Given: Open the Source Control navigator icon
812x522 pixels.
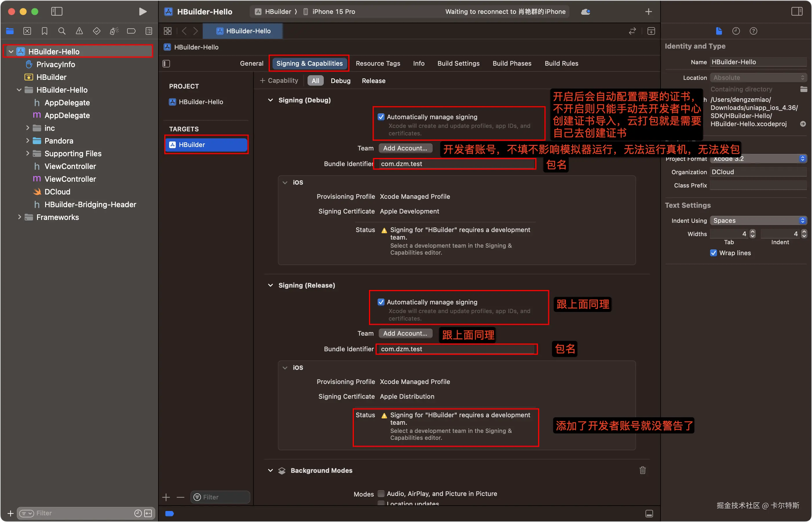Looking at the screenshot, I should coord(27,31).
